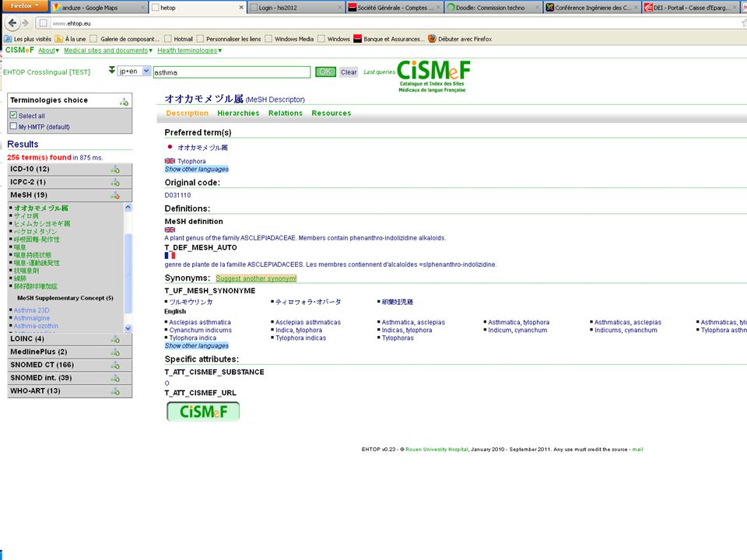
Task: Click the add icon in ICD-10 row
Action: [115, 170]
